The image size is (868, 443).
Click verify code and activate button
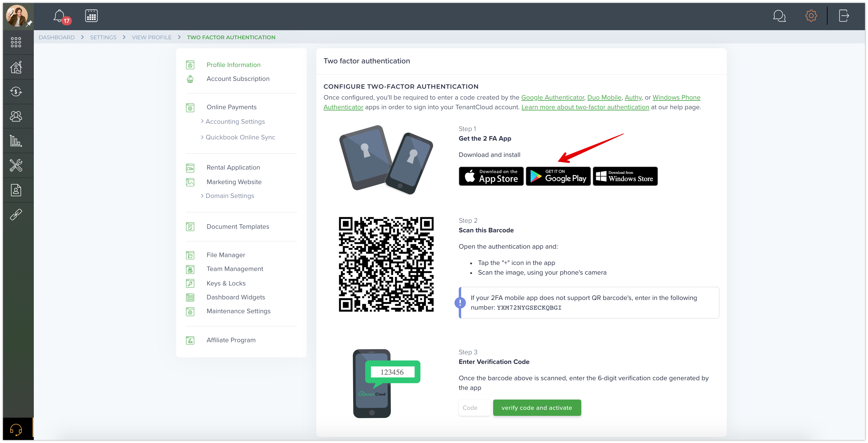pos(537,408)
